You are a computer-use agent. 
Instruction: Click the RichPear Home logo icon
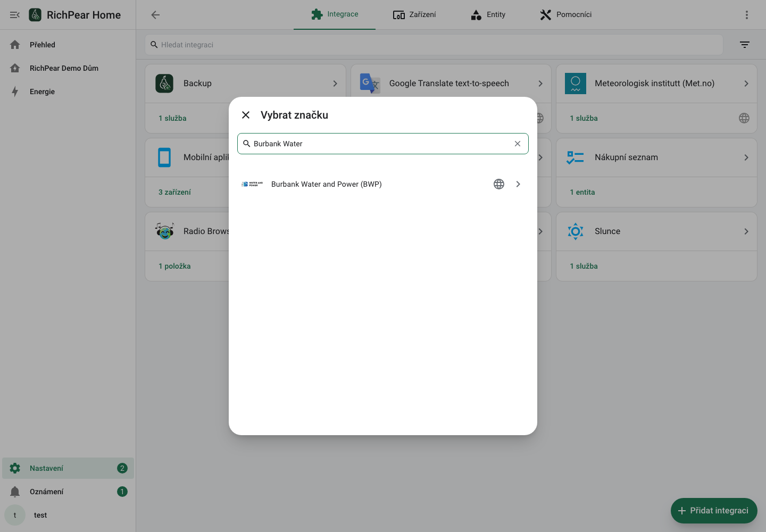click(x=35, y=15)
